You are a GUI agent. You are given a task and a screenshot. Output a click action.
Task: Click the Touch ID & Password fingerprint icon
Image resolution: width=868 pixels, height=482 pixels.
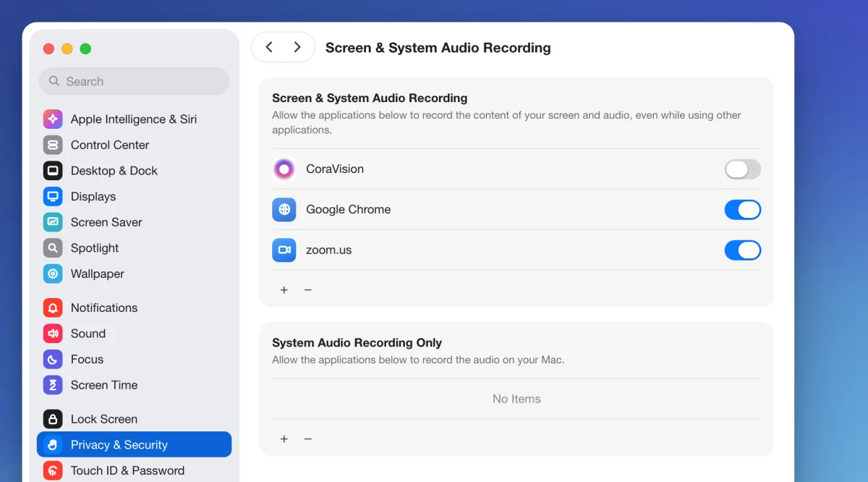[x=53, y=470]
